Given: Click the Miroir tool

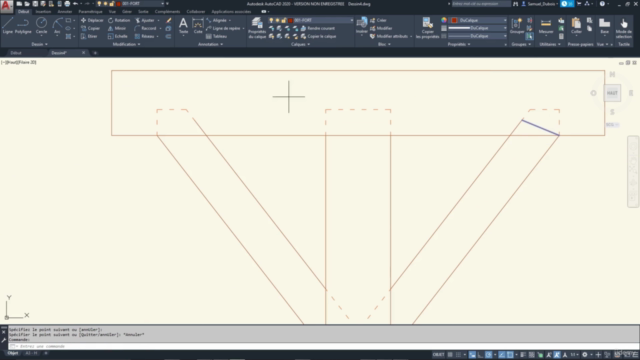Looking at the screenshot, I should 117,28.
